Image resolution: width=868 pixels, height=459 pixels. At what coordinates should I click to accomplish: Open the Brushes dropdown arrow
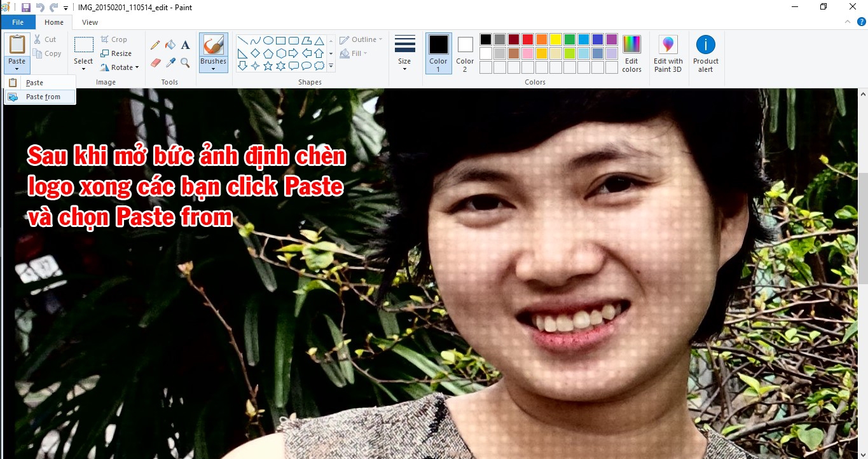213,69
